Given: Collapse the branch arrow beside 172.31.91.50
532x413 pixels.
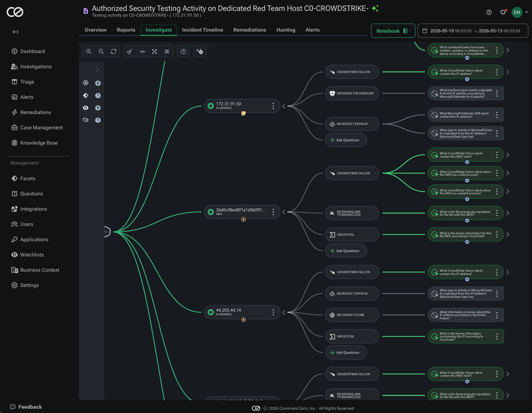Looking at the screenshot, I should [x=284, y=106].
